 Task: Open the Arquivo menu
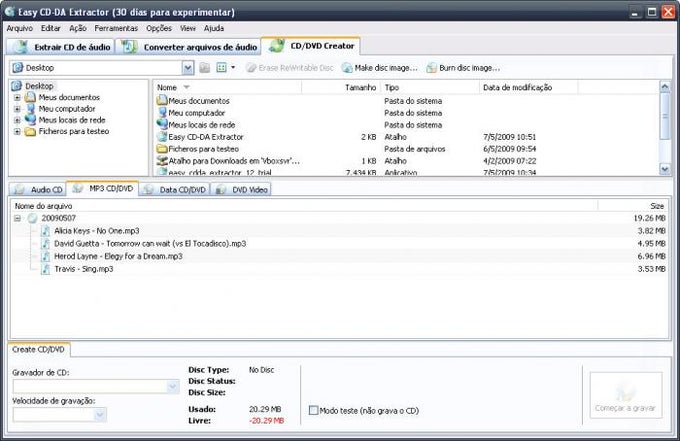[x=20, y=28]
